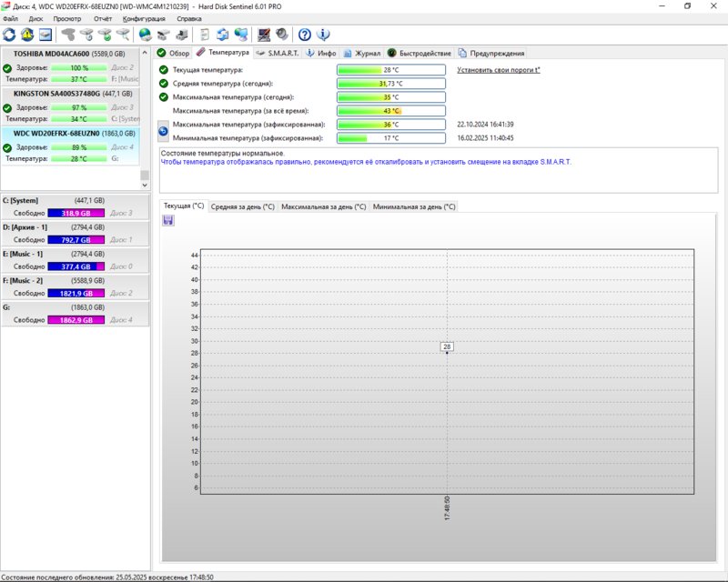This screenshot has width=728, height=582.
Task: Show the Средняя за день graph tab
Action: pyautogui.click(x=243, y=206)
